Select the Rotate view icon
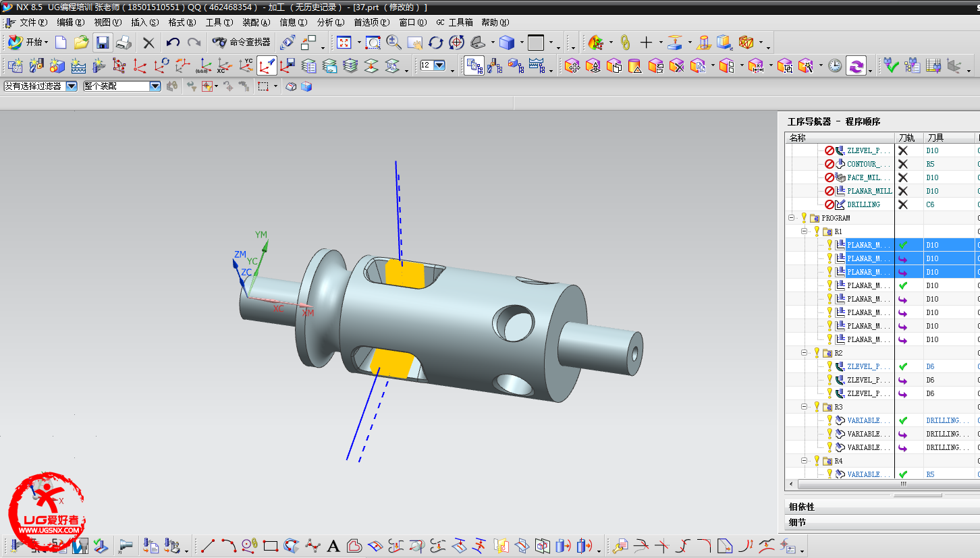This screenshot has width=980, height=558. click(x=435, y=43)
